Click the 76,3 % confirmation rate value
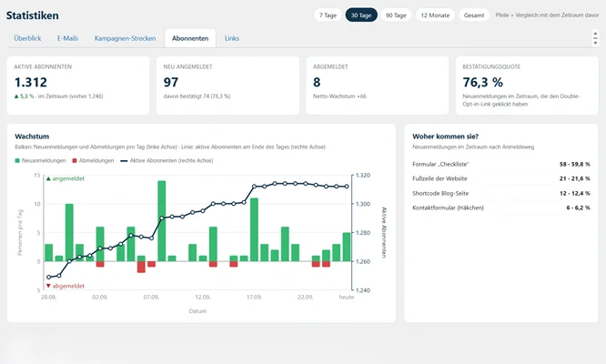The image size is (606, 364). 483,82
